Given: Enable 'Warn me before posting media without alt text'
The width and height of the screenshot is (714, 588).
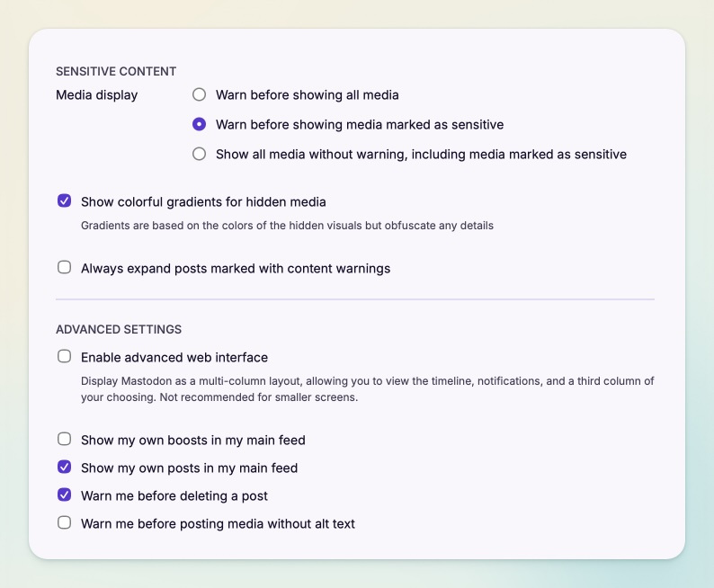Looking at the screenshot, I should coord(64,522).
